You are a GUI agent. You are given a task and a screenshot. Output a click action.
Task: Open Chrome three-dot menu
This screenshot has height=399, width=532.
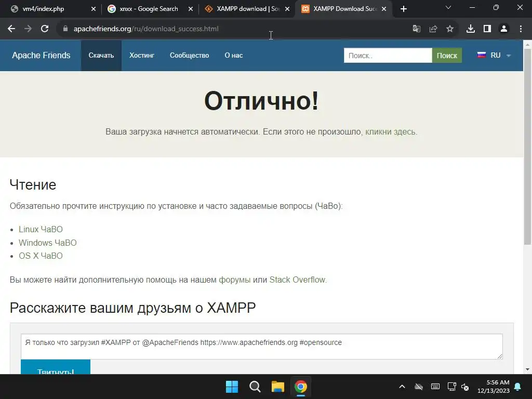pos(521,29)
